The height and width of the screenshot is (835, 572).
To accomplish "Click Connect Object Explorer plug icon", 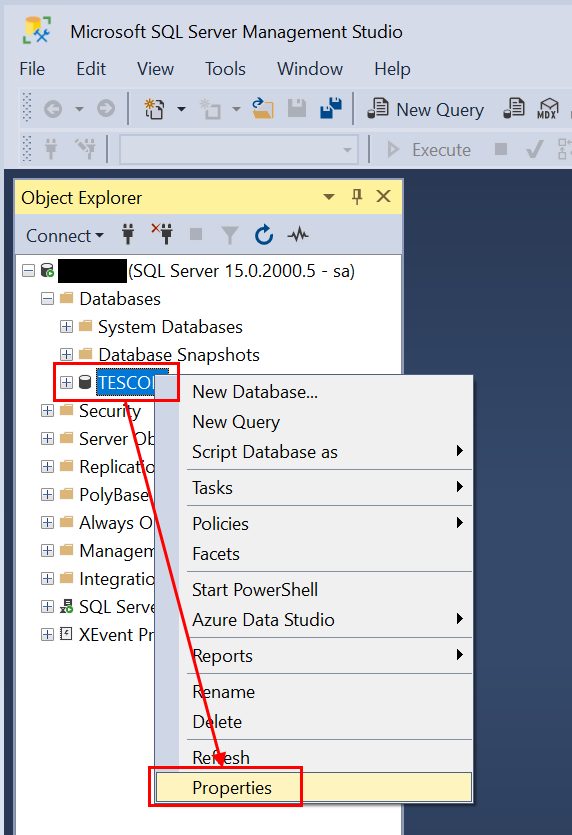I will point(128,234).
